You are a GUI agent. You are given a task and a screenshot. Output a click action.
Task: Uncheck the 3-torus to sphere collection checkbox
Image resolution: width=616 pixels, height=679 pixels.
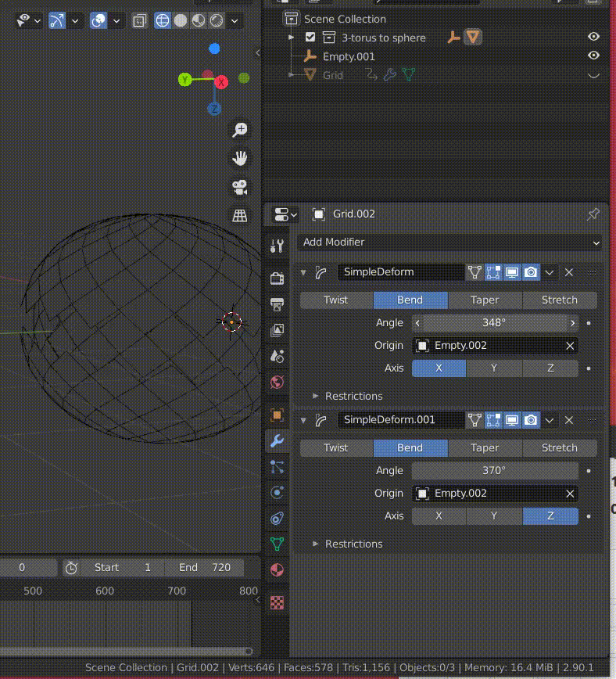[x=310, y=38]
